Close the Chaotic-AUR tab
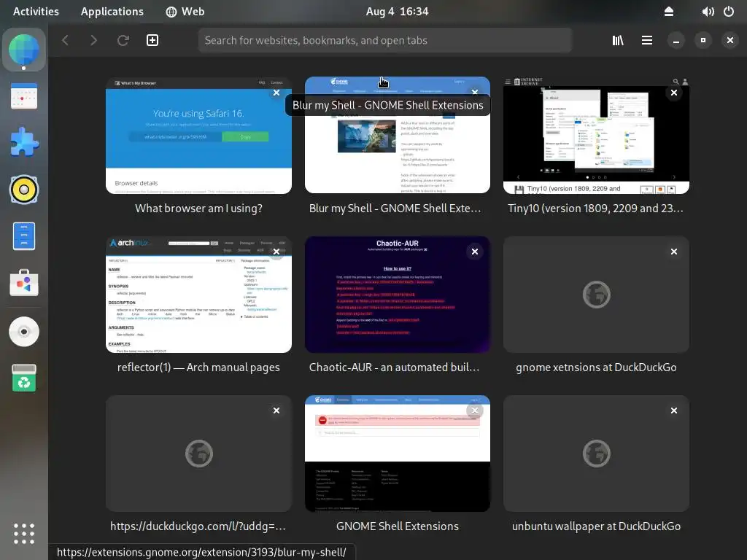The height and width of the screenshot is (560, 747). (x=474, y=252)
